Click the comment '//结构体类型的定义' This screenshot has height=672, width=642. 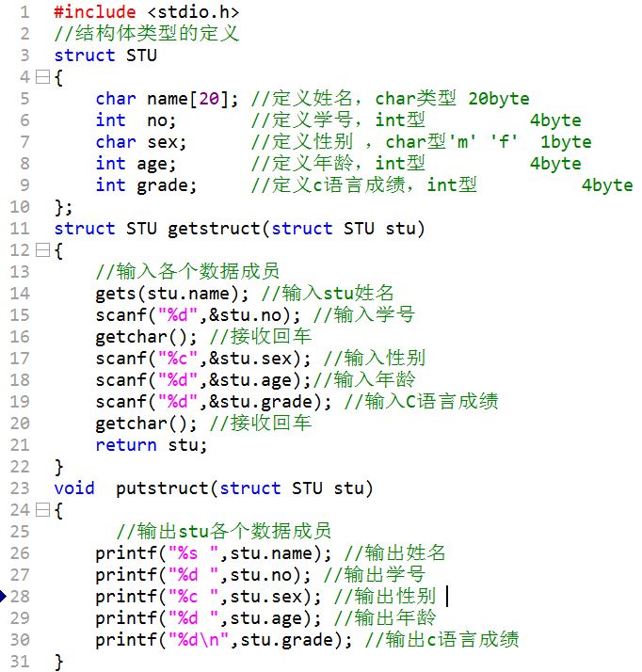146,34
